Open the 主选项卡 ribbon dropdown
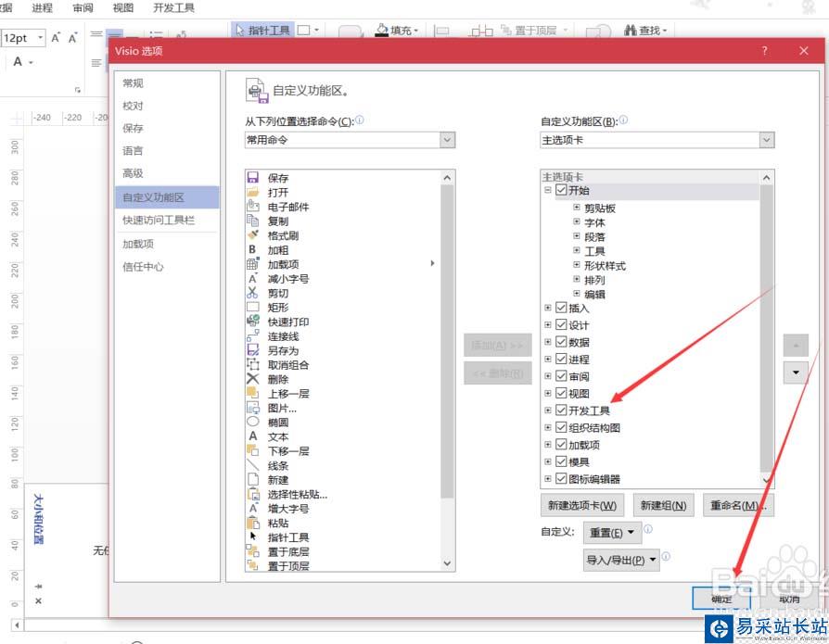829x644 pixels. [x=767, y=140]
